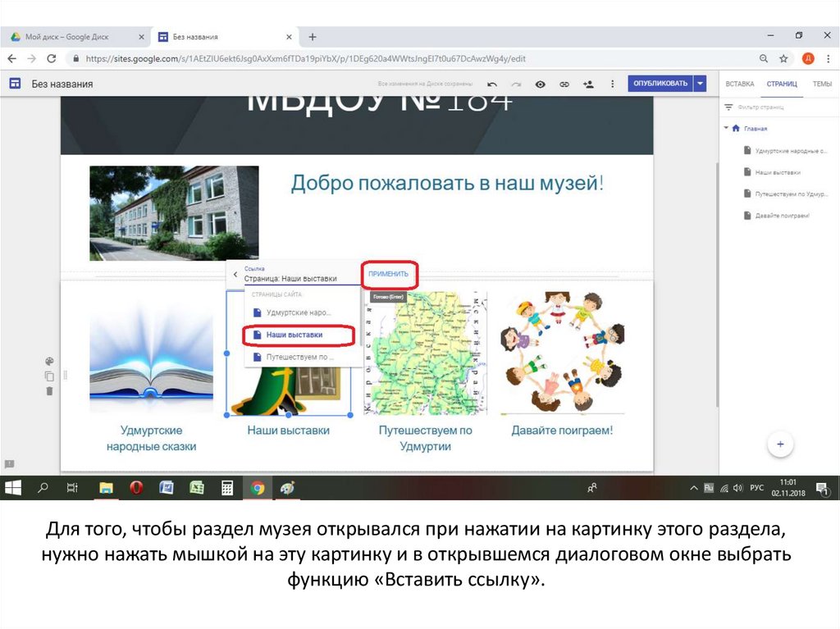Click the Udmurtia map image
The height and width of the screenshot is (629, 840).
pos(426,353)
